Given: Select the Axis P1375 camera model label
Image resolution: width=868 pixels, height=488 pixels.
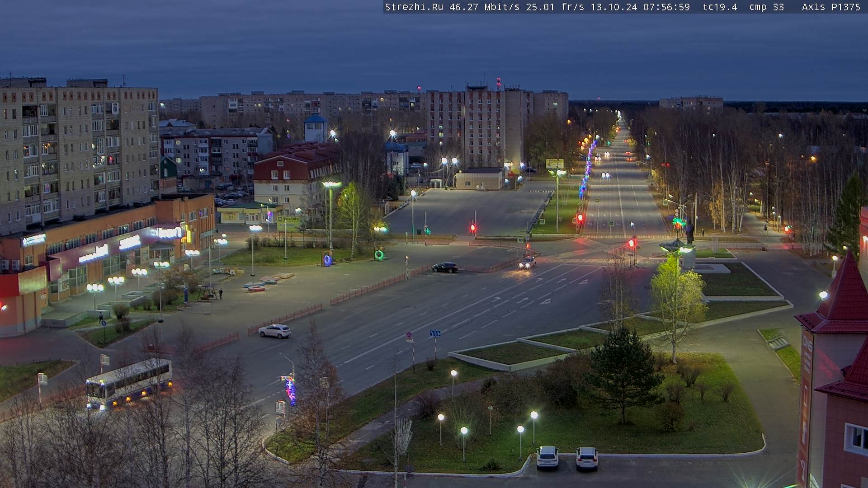Looking at the screenshot, I should (831, 7).
